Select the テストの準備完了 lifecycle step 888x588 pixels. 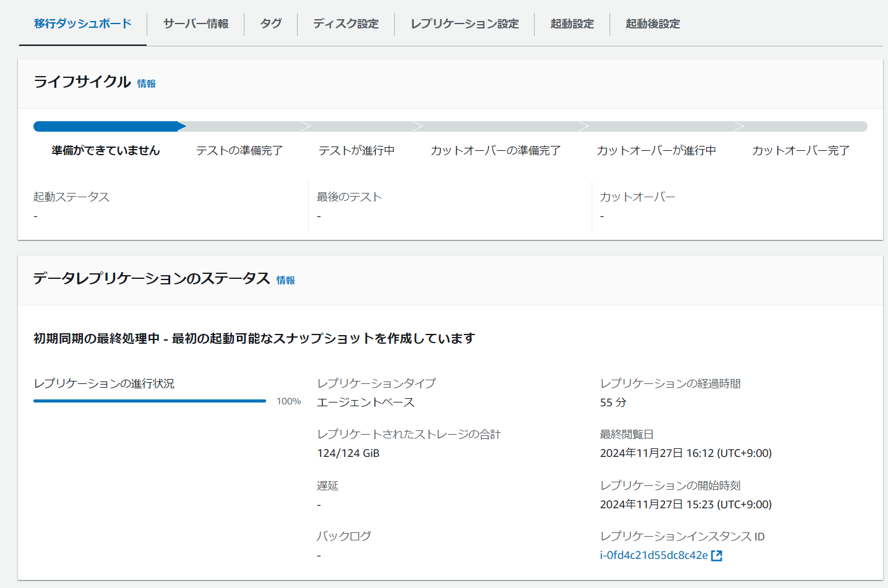tap(239, 150)
